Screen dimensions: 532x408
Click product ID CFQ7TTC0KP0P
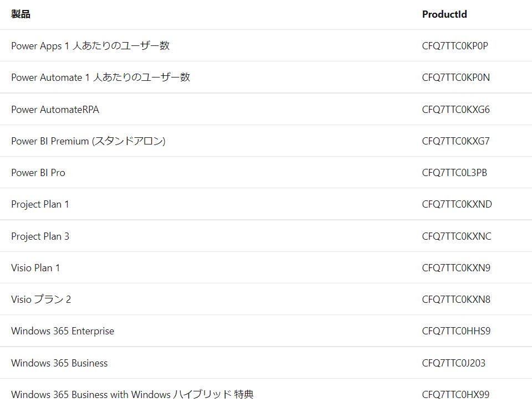coord(455,46)
